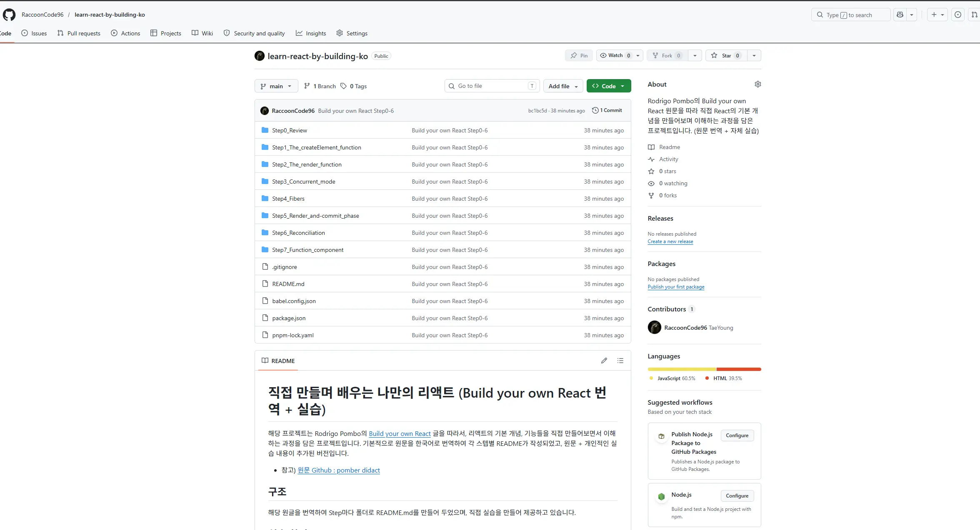Open the bc1bc5d commit hash
The width and height of the screenshot is (980, 530).
(537, 111)
